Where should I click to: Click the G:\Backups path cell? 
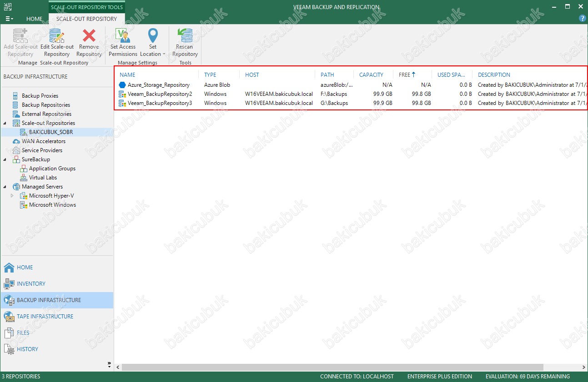(x=334, y=103)
